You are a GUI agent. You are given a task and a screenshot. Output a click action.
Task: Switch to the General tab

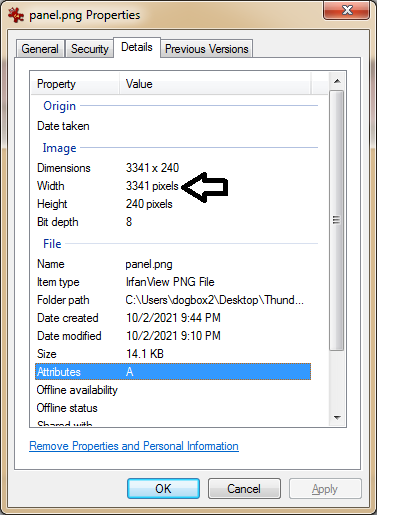pyautogui.click(x=40, y=49)
